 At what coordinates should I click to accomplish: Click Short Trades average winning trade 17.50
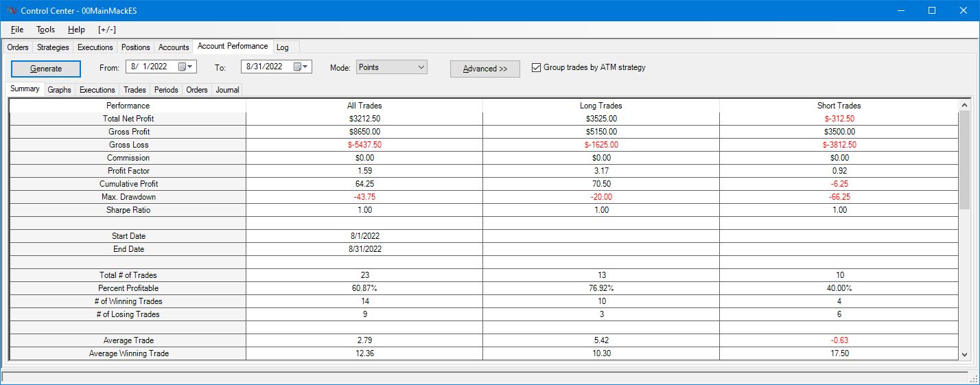(839, 353)
